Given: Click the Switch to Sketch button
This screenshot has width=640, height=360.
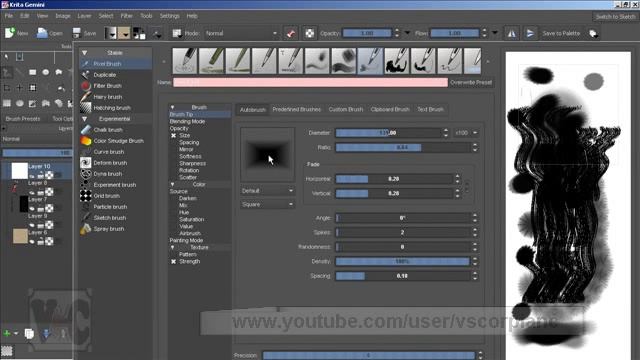Looking at the screenshot, I should (x=615, y=17).
